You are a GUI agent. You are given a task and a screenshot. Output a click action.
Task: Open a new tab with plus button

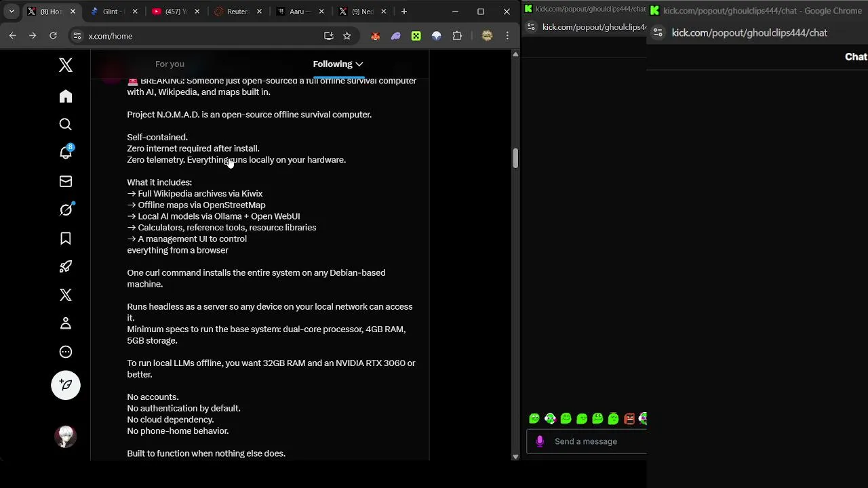coord(404,12)
